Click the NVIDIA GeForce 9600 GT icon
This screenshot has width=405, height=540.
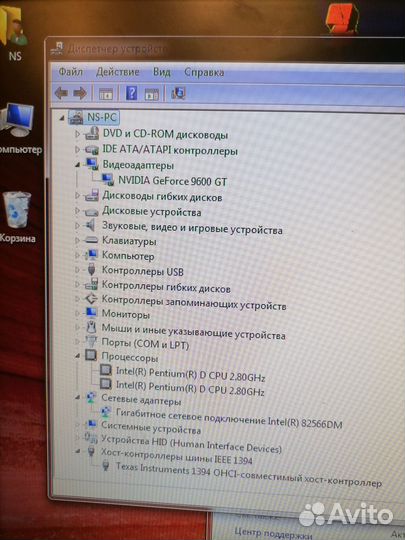click(108, 179)
